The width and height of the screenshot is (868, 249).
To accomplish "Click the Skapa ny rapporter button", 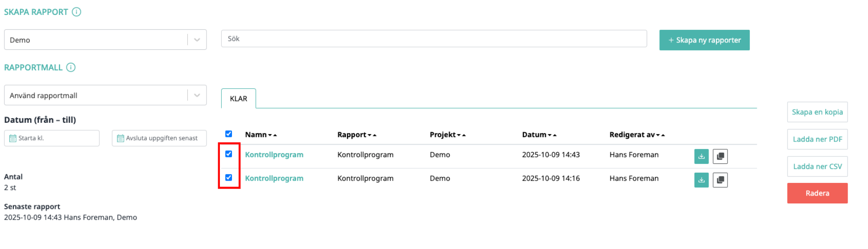I will coord(704,40).
